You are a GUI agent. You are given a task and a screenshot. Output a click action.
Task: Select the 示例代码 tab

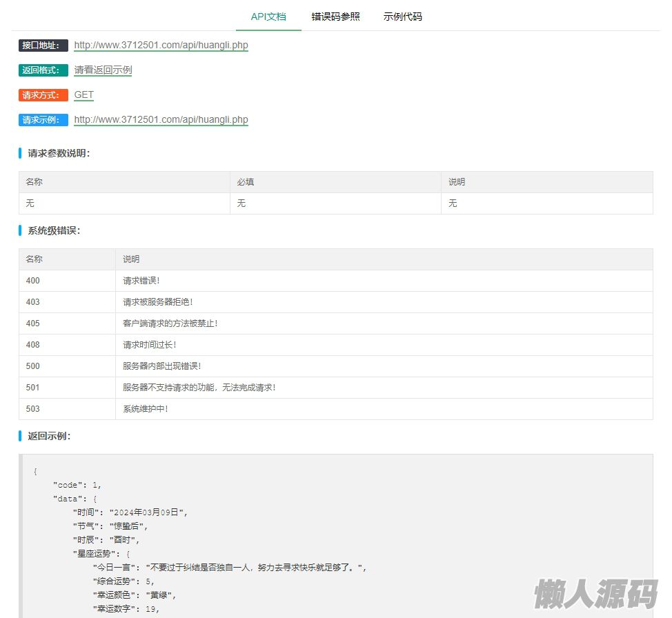click(x=402, y=17)
